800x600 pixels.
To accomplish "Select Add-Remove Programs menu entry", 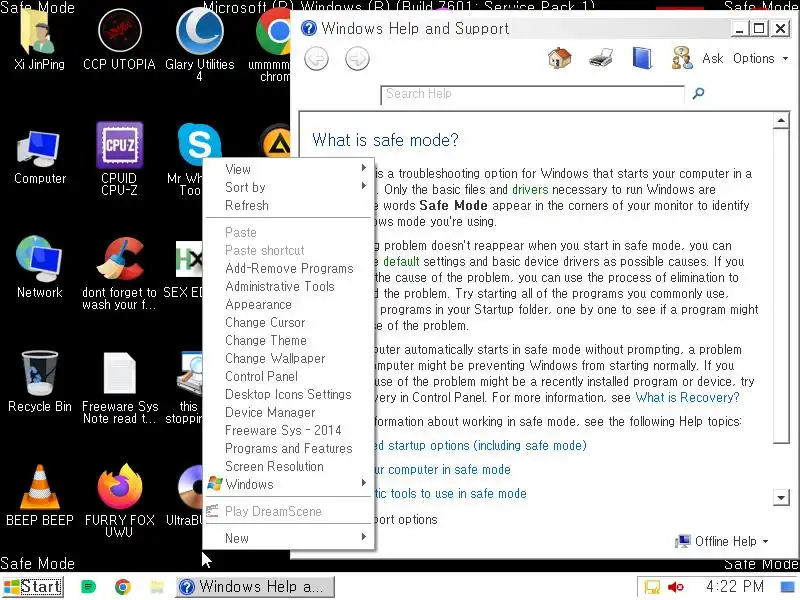I will pyautogui.click(x=288, y=268).
